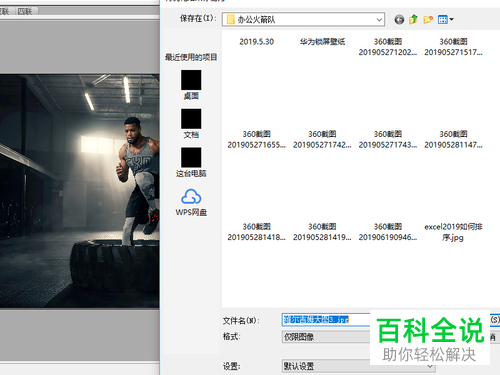Viewport: 500px width, 375px height.
Task: Go up one folder level
Action: coord(413,19)
